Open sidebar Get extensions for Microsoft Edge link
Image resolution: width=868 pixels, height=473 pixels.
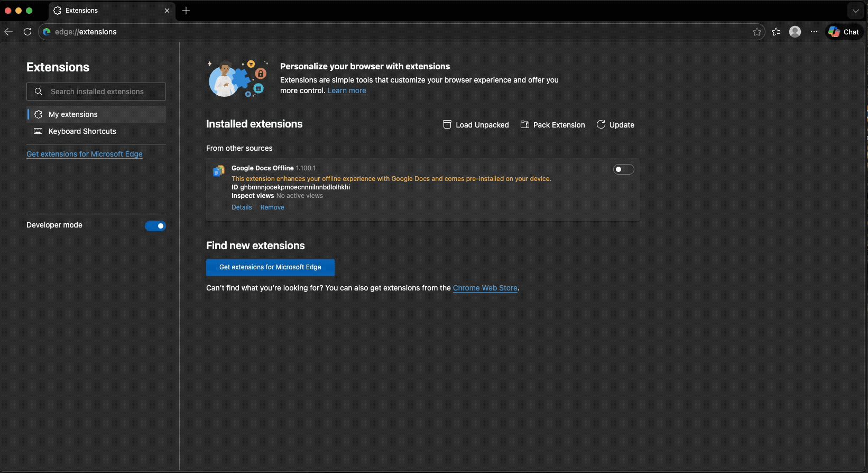pos(85,154)
